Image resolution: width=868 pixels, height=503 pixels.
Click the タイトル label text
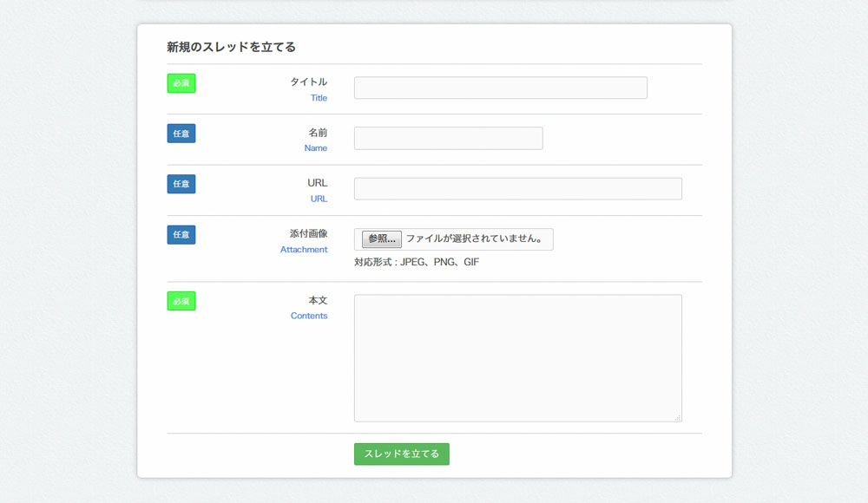coord(308,82)
